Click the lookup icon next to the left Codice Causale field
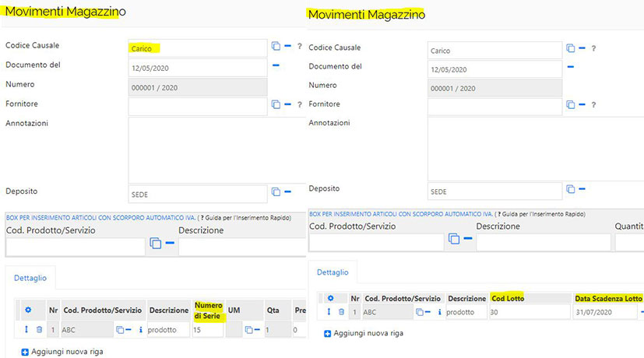Screen dimensions: 644x358 tap(276, 47)
